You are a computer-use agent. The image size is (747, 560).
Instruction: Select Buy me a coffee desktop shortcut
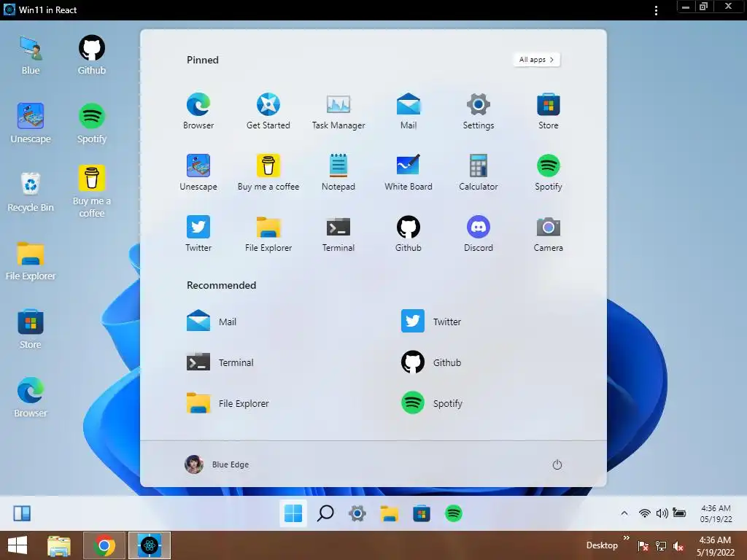click(91, 192)
